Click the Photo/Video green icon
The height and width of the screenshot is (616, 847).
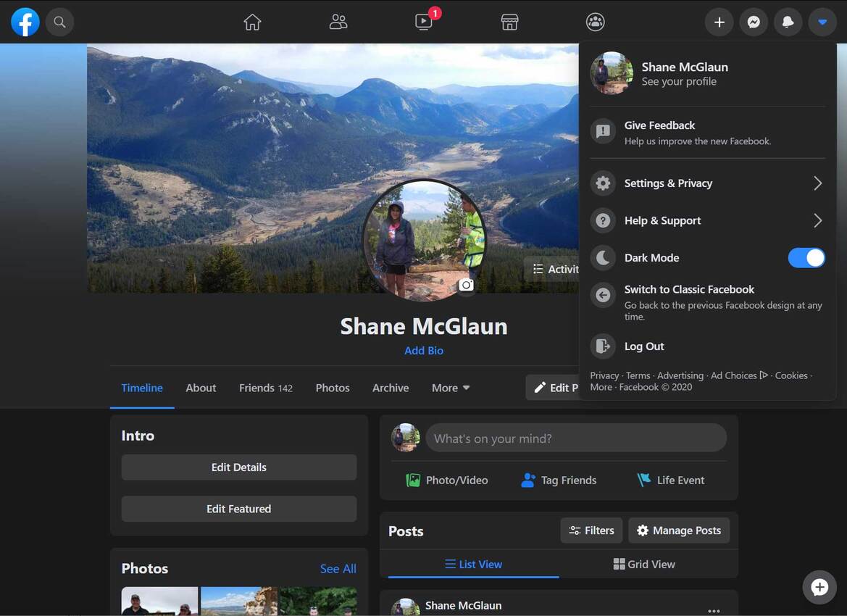(x=413, y=480)
